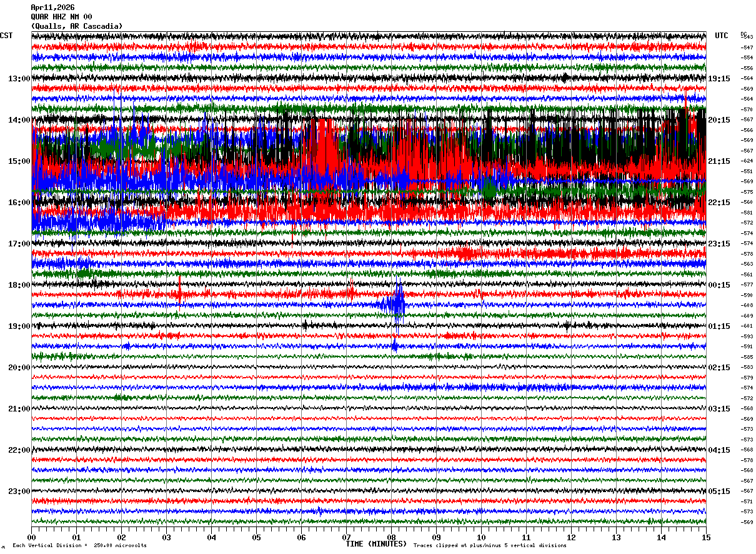The width and height of the screenshot is (756, 554).
Task: Click the "05:15" UTC time label
Action: tap(719, 491)
